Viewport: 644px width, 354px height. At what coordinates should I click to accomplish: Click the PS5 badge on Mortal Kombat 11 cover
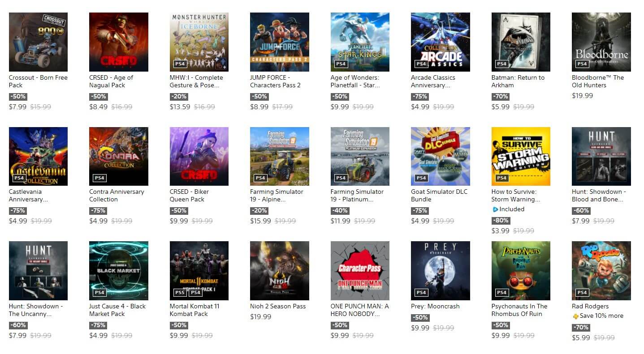point(180,293)
